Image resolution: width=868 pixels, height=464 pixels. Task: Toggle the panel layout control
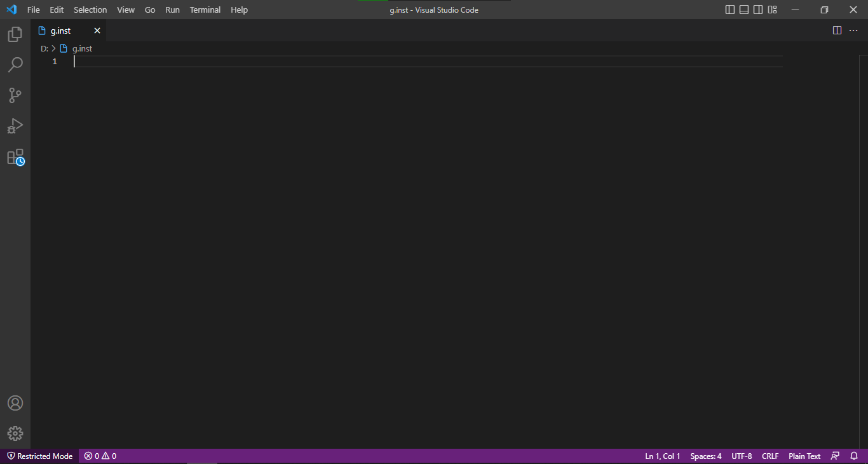click(x=743, y=10)
